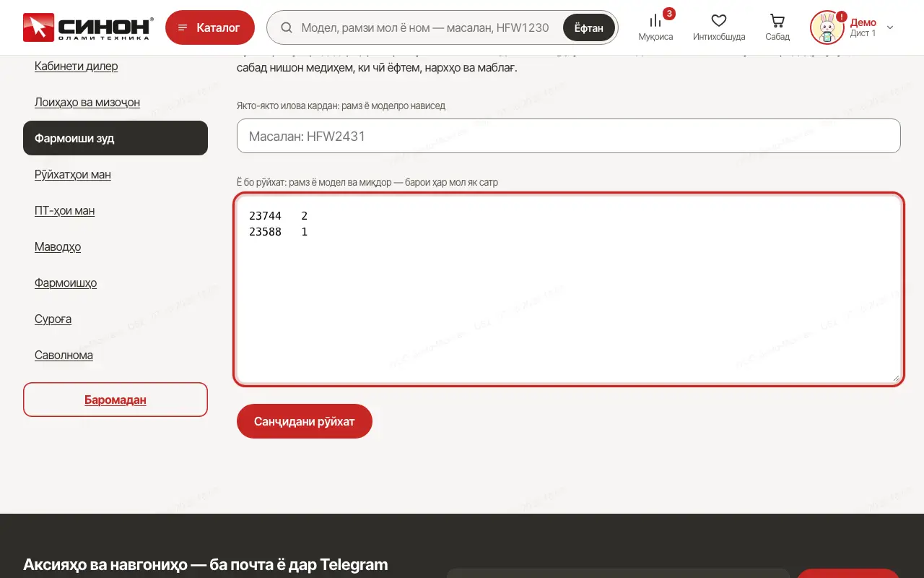Click the Ёфтан search button
Screen dimensions: 924x578
click(588, 27)
